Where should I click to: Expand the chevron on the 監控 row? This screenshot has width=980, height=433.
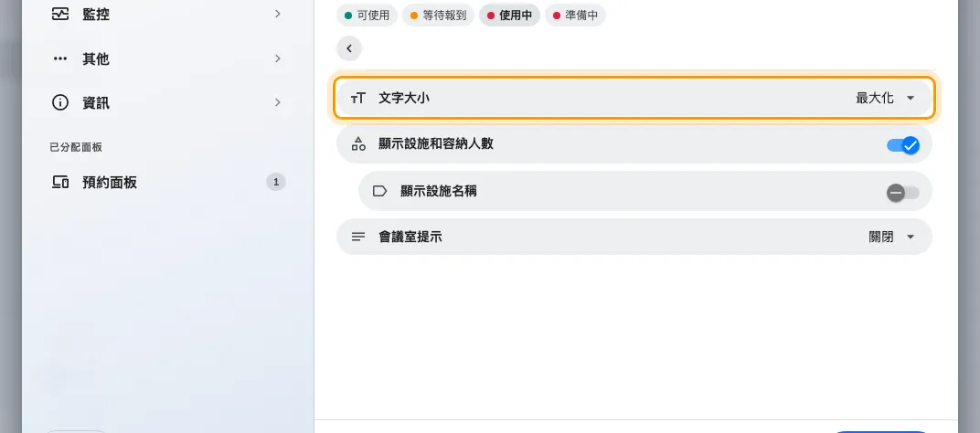pyautogui.click(x=278, y=14)
